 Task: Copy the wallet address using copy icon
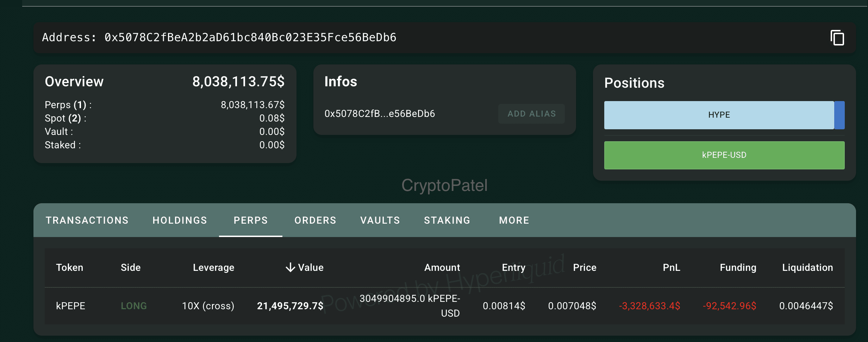click(837, 38)
